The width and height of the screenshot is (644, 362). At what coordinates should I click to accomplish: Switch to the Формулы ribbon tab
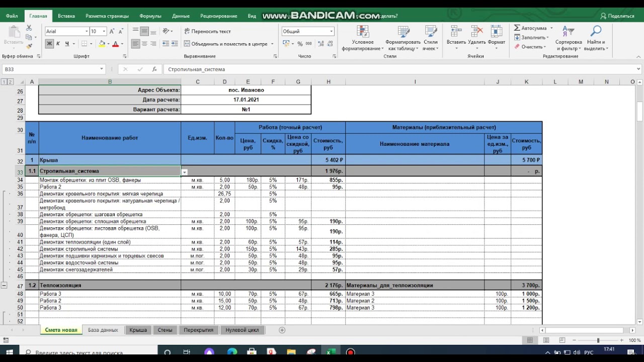pos(150,16)
